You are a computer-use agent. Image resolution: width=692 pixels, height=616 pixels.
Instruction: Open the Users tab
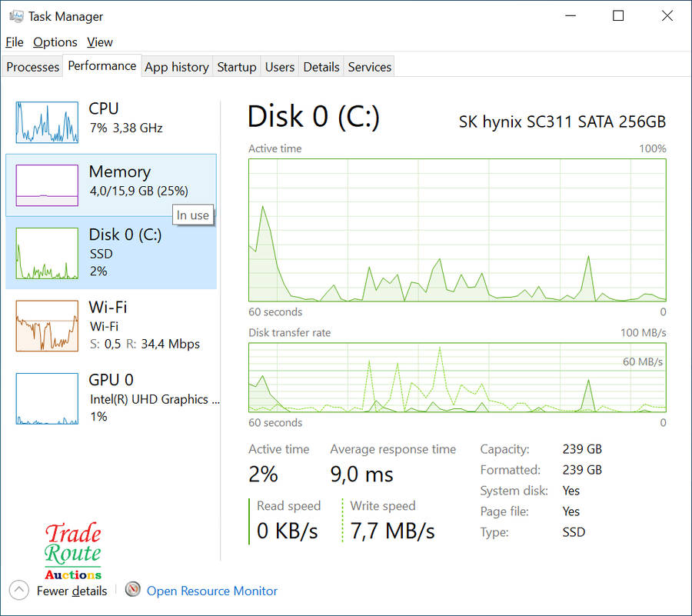[280, 67]
